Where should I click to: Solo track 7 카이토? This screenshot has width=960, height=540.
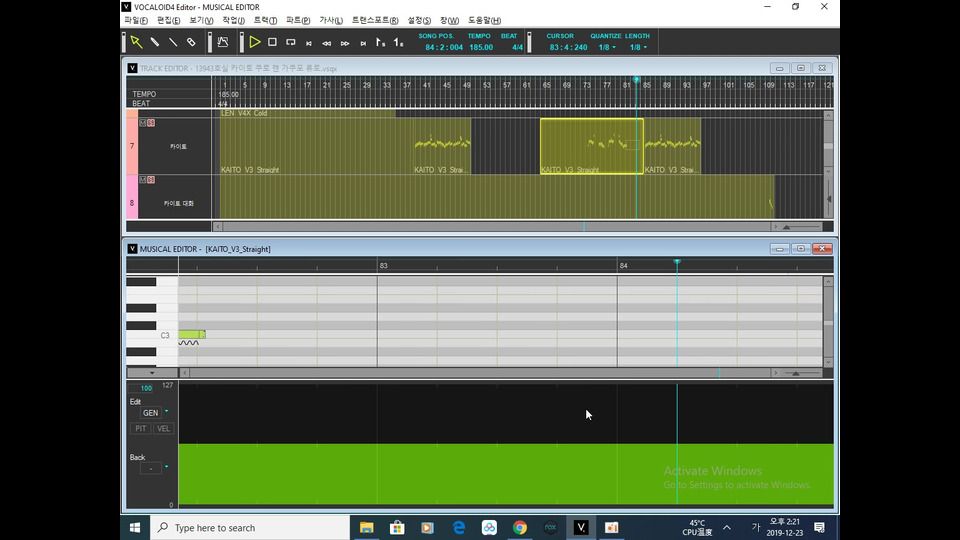click(x=151, y=123)
